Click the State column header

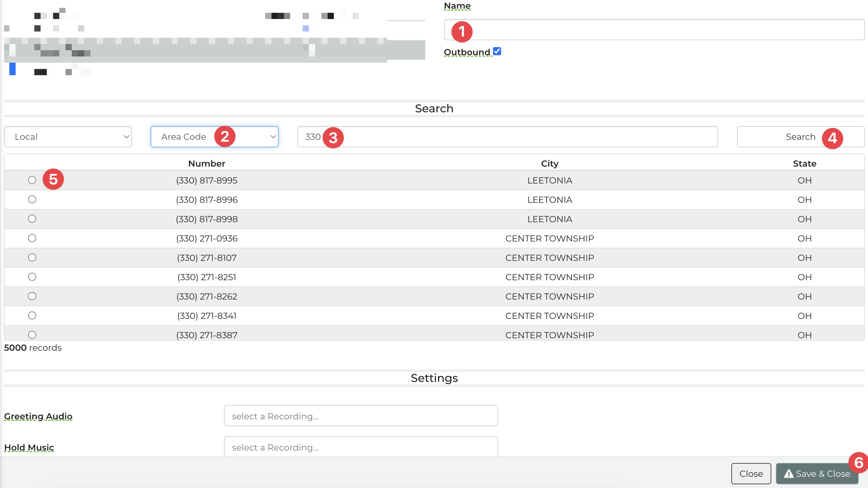[x=804, y=163]
